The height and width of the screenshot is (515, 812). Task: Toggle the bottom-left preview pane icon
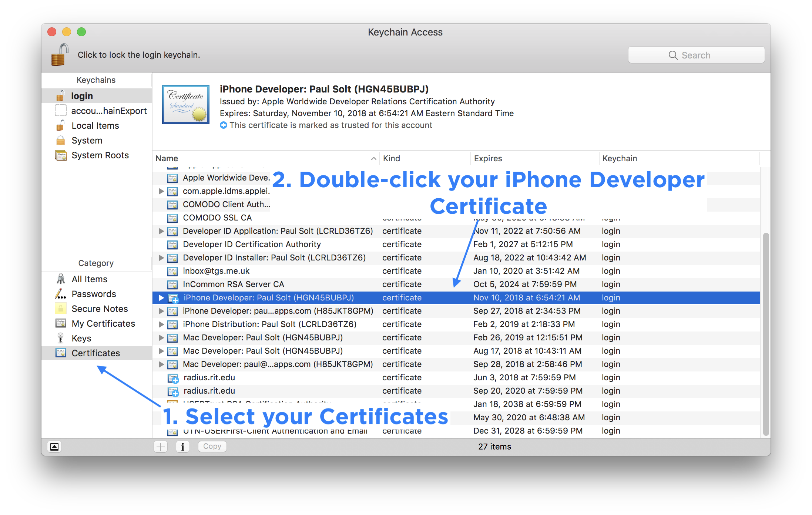tap(54, 447)
